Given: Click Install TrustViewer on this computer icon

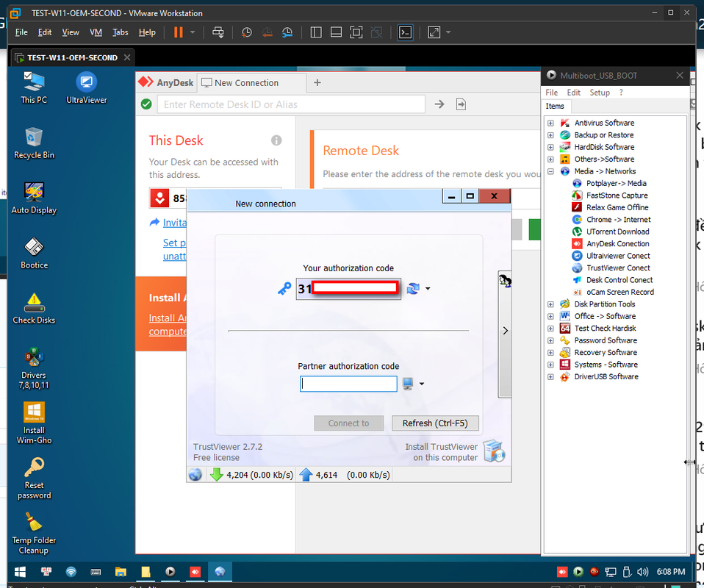Looking at the screenshot, I should coord(495,451).
